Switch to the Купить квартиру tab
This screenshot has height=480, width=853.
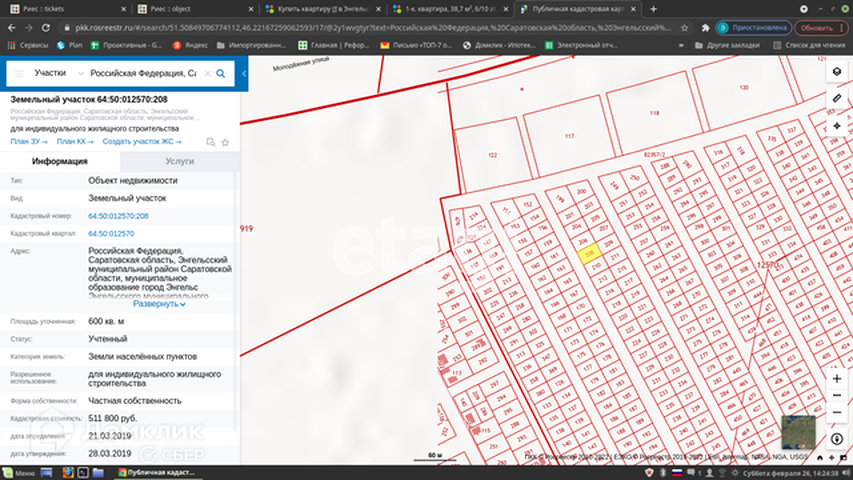click(323, 9)
